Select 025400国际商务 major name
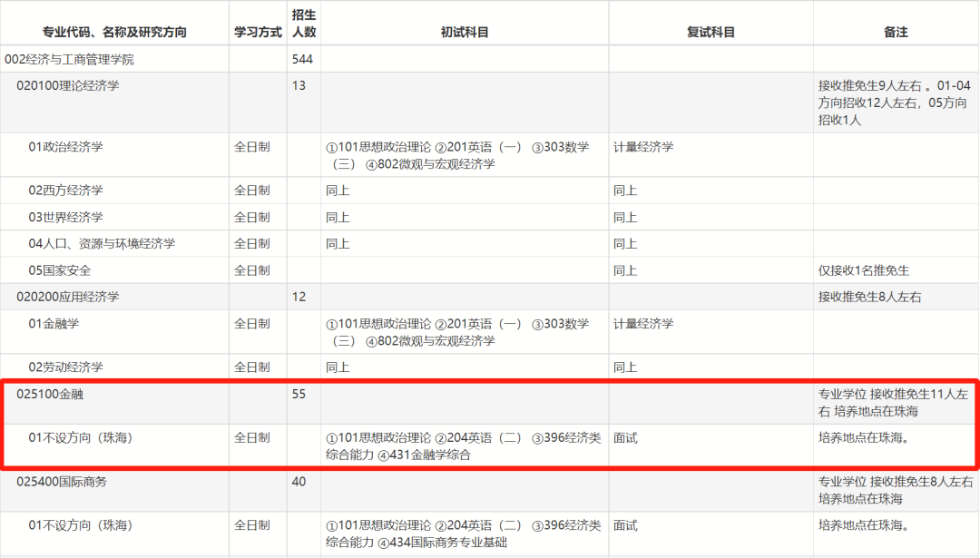980x558 pixels. (62, 482)
